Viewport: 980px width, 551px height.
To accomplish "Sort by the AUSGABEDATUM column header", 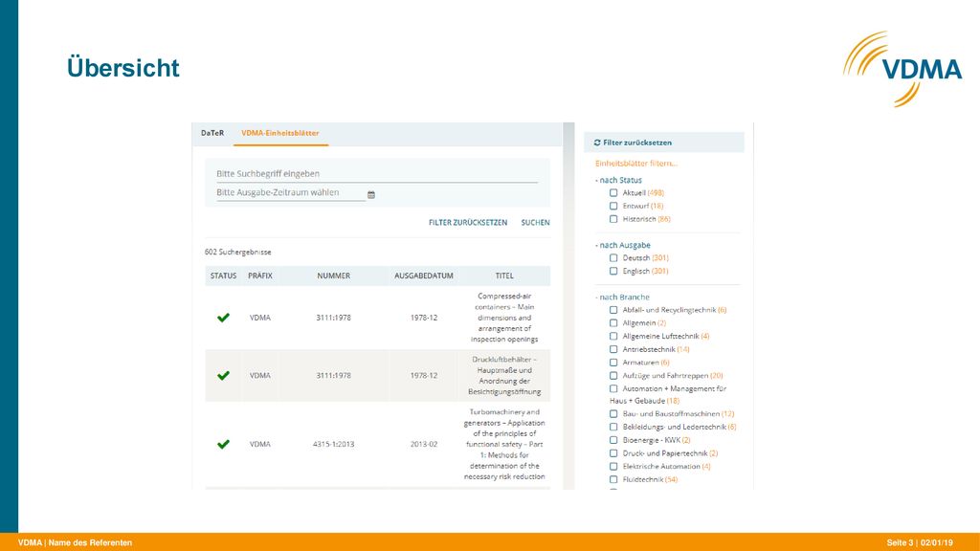I will (x=424, y=275).
